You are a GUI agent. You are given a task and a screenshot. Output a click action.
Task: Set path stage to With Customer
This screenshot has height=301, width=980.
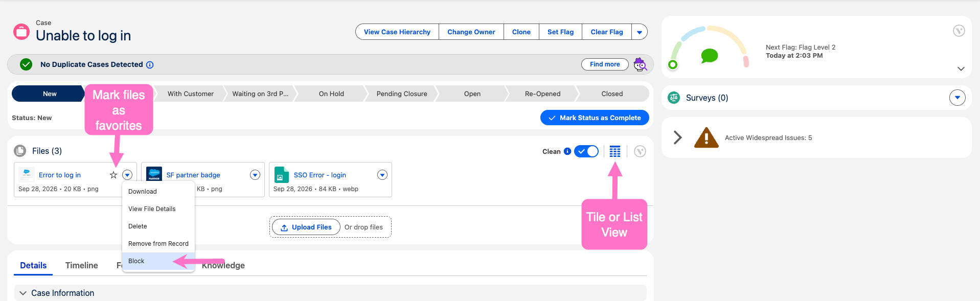[x=190, y=94]
